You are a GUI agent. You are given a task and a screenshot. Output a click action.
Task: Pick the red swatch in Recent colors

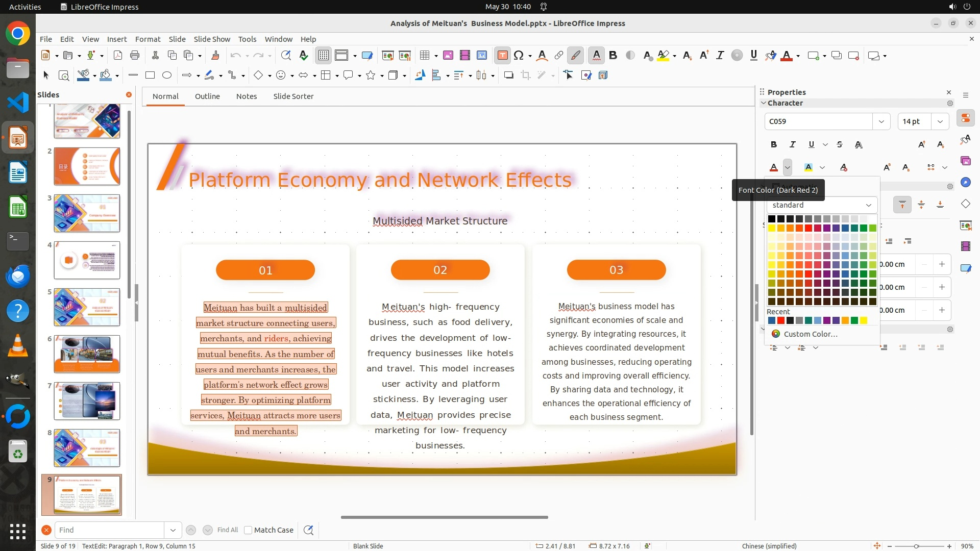click(781, 321)
